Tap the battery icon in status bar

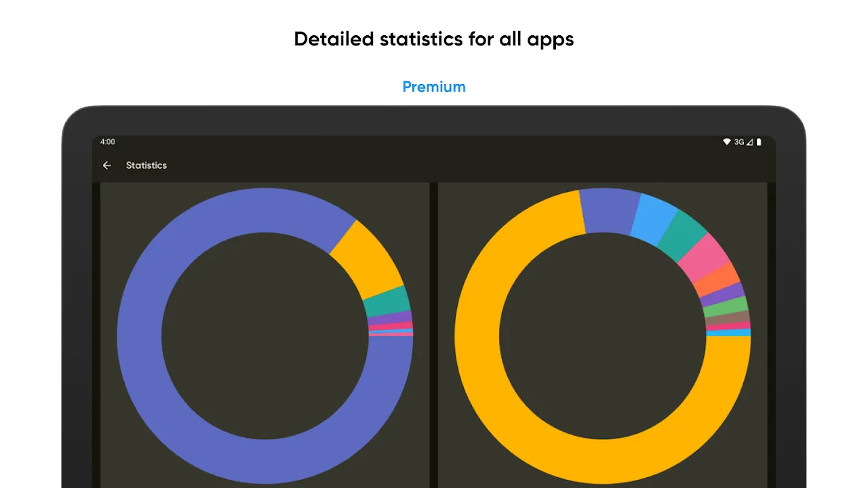pyautogui.click(x=759, y=142)
